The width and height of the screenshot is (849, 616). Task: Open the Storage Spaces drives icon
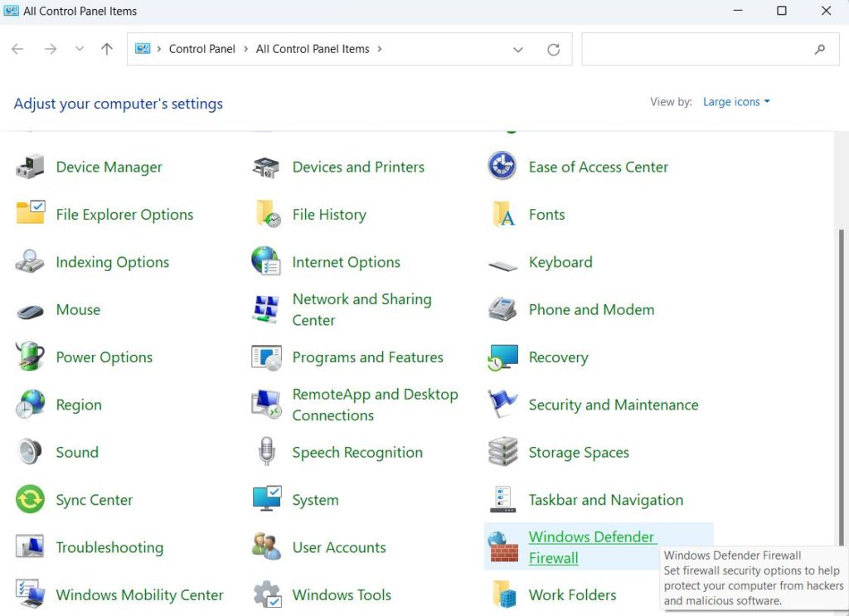tap(503, 452)
